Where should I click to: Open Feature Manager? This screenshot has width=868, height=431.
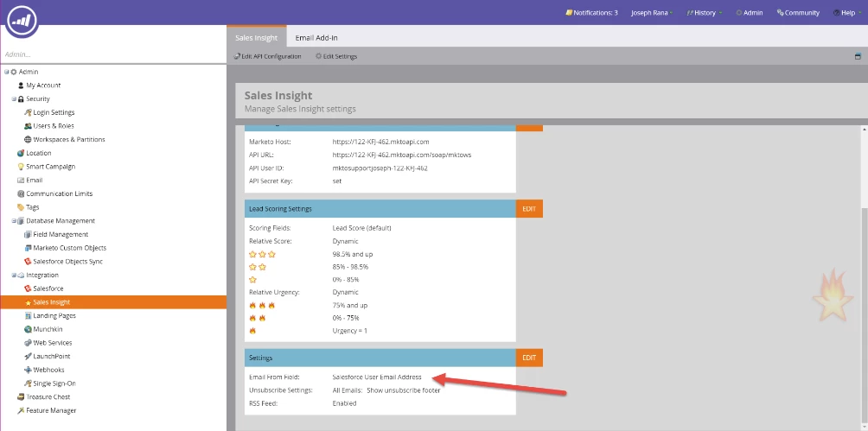point(51,410)
